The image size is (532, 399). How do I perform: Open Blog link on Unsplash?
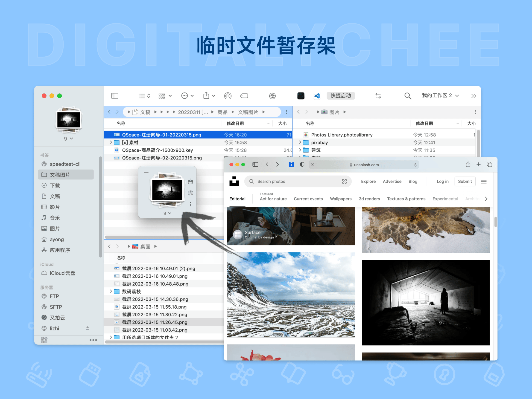coord(413,181)
